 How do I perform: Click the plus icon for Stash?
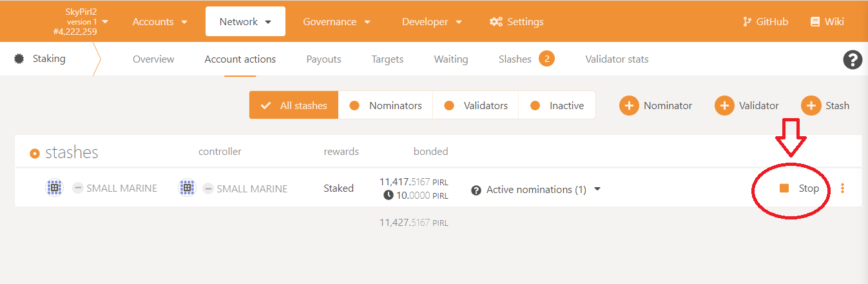pyautogui.click(x=811, y=106)
